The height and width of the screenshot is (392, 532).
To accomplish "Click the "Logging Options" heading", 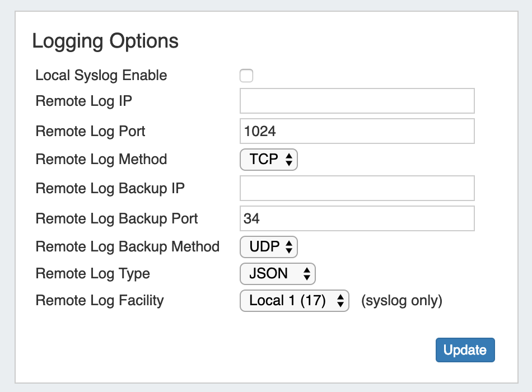I will [105, 41].
